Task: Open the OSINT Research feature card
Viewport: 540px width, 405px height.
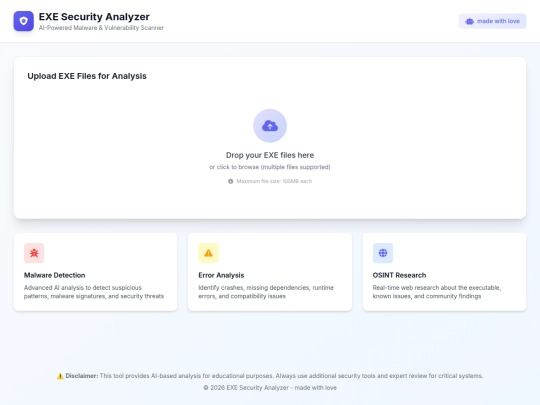Action: click(444, 272)
